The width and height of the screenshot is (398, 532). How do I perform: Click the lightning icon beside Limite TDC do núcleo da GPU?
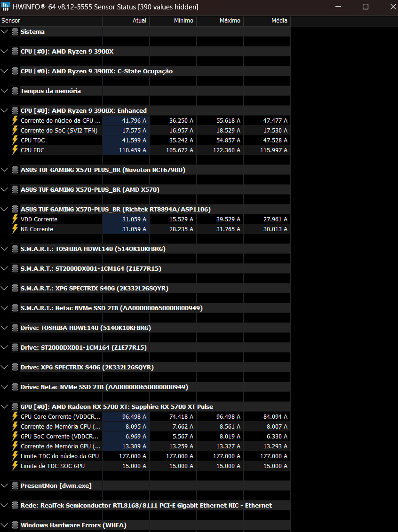(x=15, y=456)
